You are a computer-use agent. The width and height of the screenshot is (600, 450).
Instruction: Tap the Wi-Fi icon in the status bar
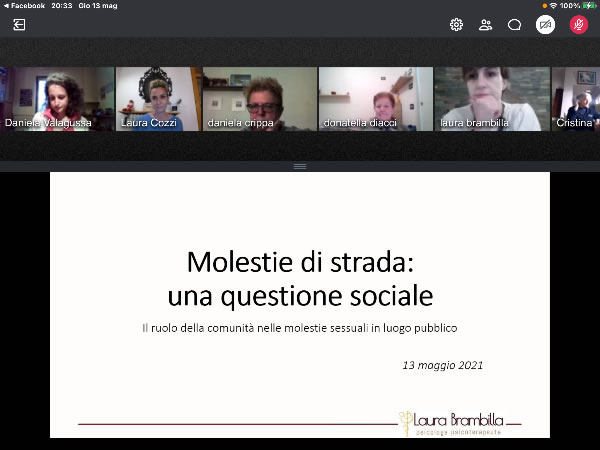coord(553,6)
